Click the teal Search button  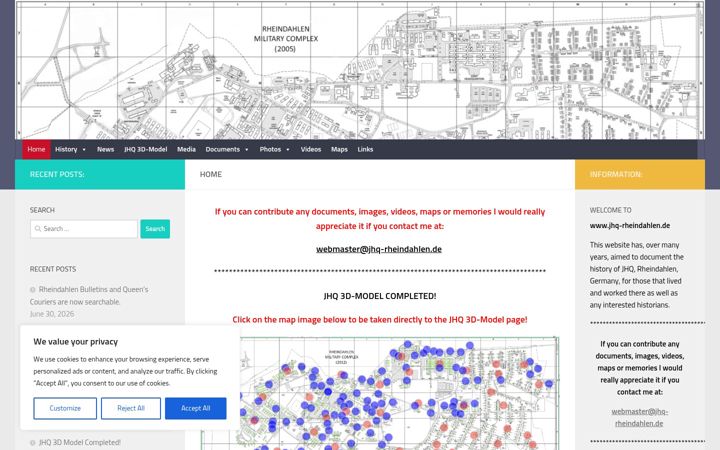[x=155, y=229]
